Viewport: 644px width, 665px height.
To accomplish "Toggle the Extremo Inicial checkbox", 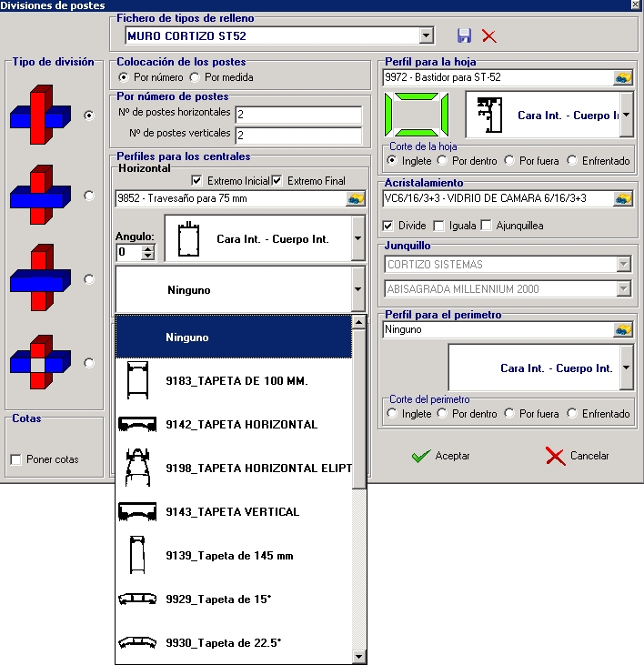I will pos(196,181).
